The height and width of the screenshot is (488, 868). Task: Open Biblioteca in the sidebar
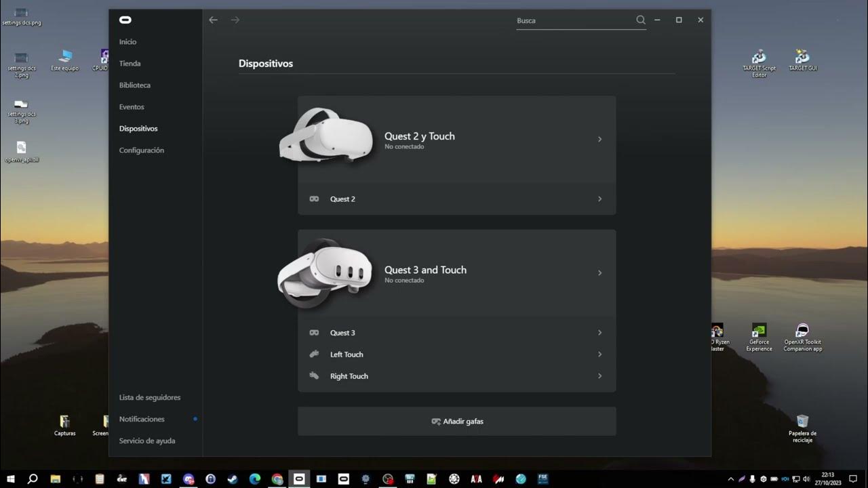pos(135,85)
